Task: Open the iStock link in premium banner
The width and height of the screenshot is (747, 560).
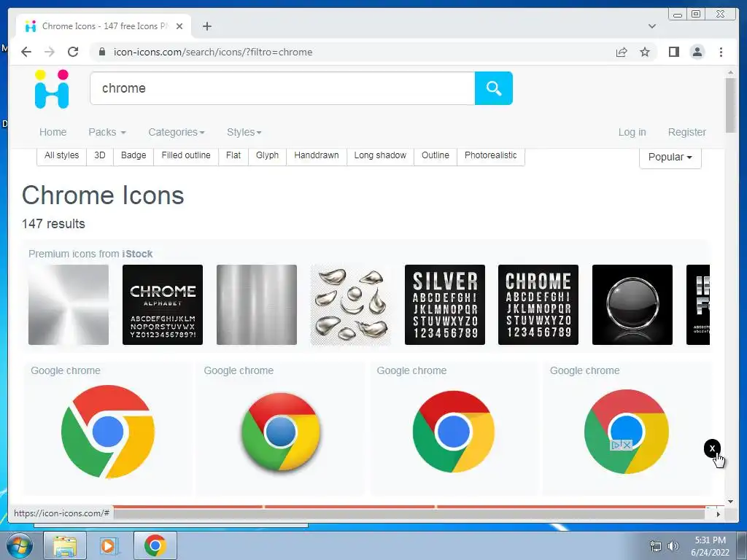Action: [x=137, y=254]
